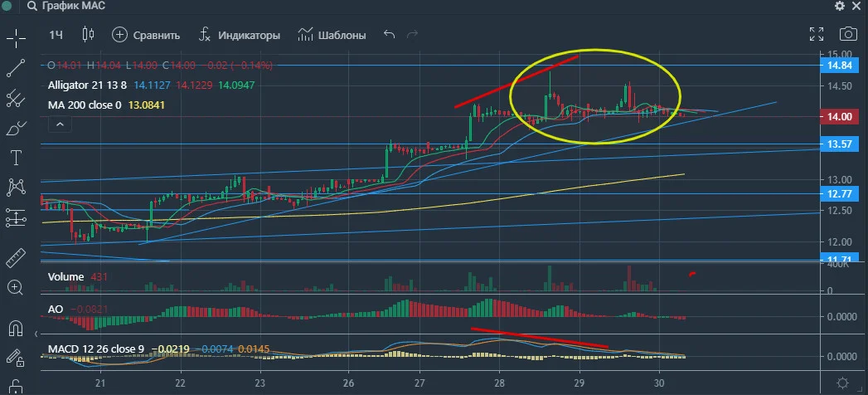Open the 1Ч timeframe selector

56,35
